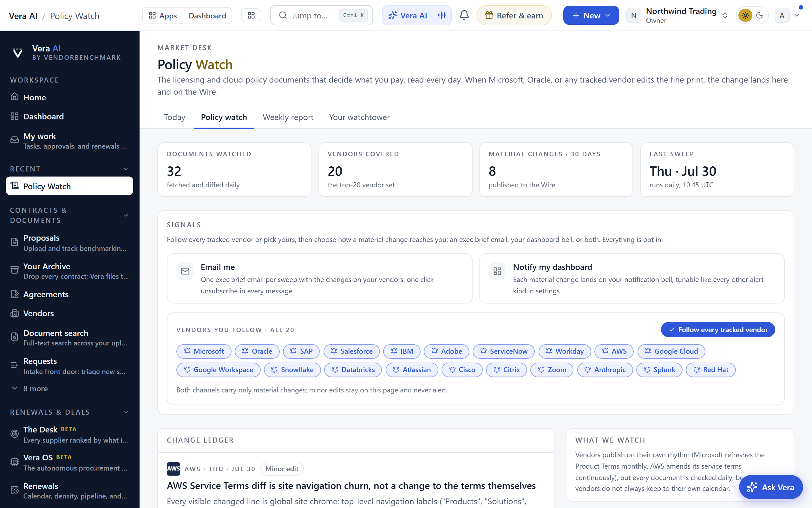Click the Vera AI logo in sidebar
Image resolution: width=812 pixels, height=508 pixels.
pos(17,53)
